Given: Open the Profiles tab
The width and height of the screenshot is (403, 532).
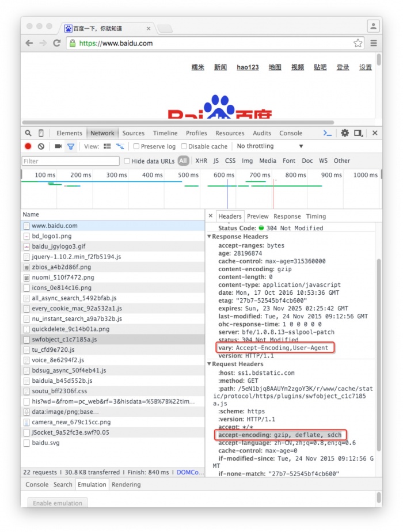Looking at the screenshot, I should tap(196, 134).
